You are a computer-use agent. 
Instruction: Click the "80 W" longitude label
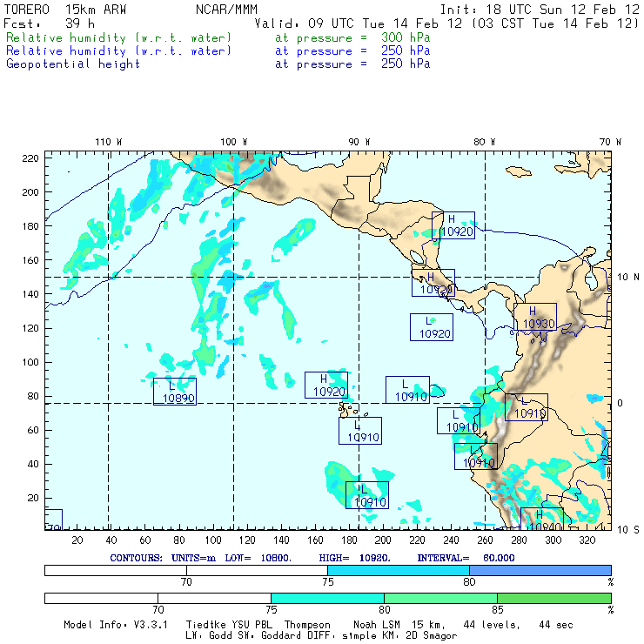pos(484,142)
